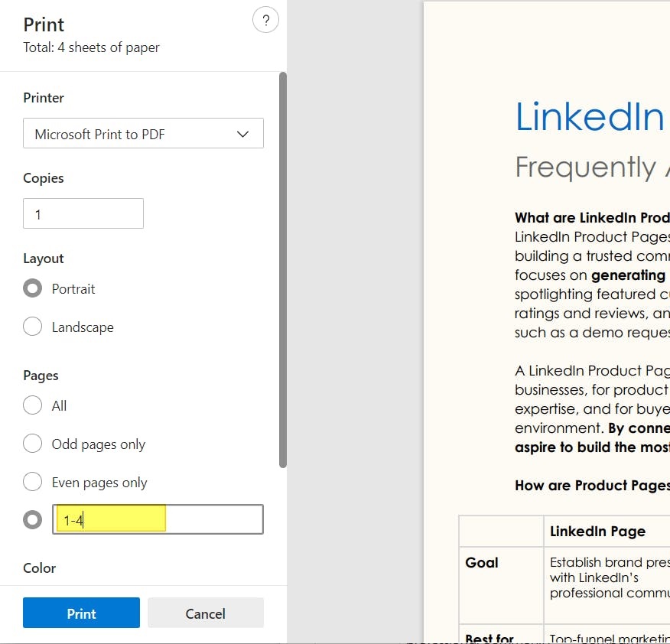Click the LinkedIn Page column header in preview

coord(597,531)
